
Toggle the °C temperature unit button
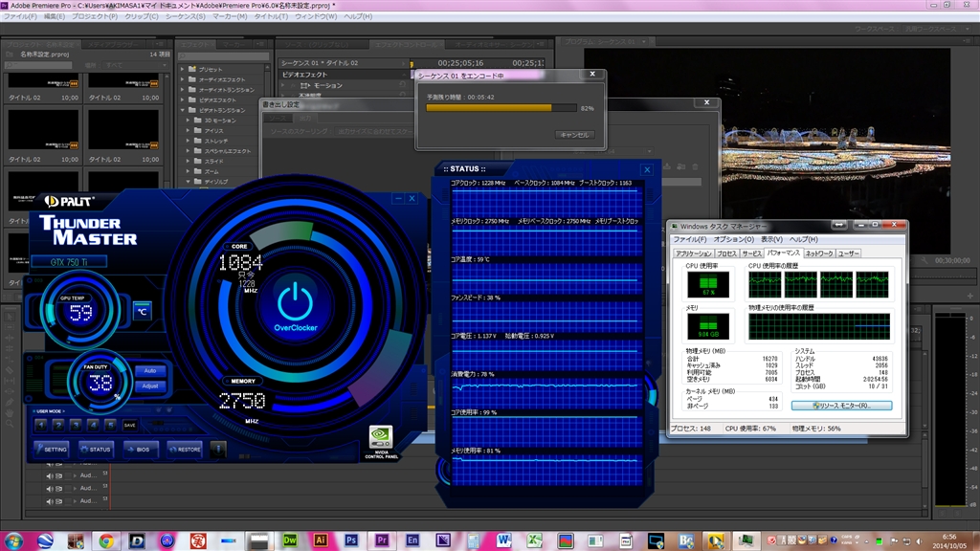(142, 311)
